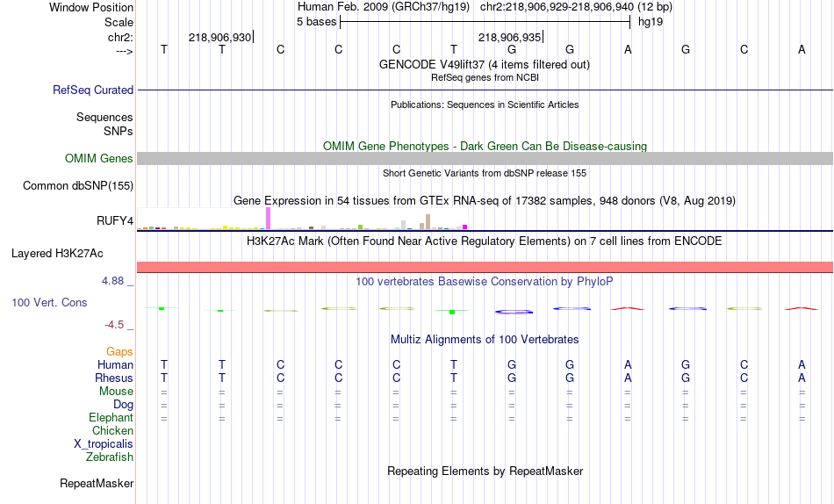Viewport: 834px width, 504px height.
Task: Open the OMIM Genes track label
Action: [99, 159]
